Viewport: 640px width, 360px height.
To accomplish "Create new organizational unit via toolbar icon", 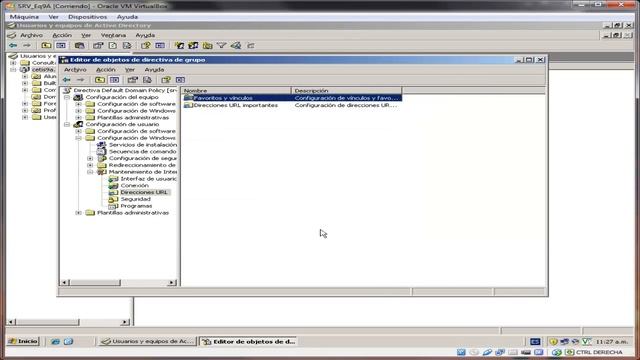I will 207,46.
